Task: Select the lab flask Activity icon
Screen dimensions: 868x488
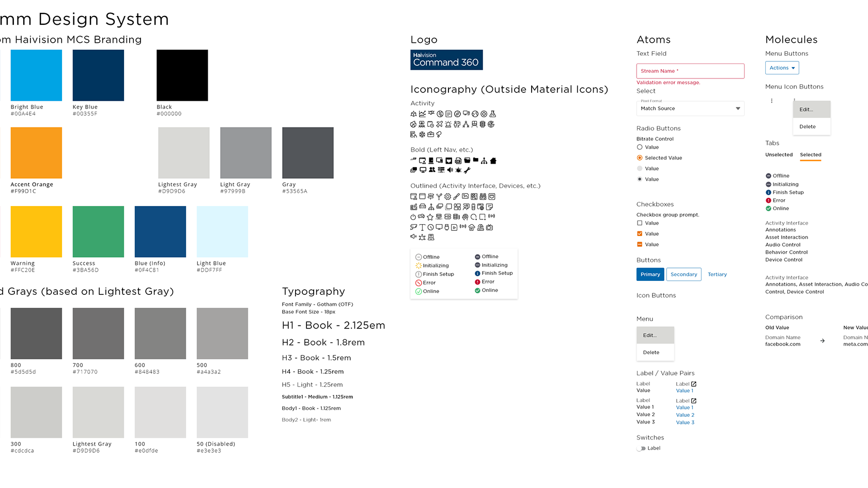Action: 492,114
